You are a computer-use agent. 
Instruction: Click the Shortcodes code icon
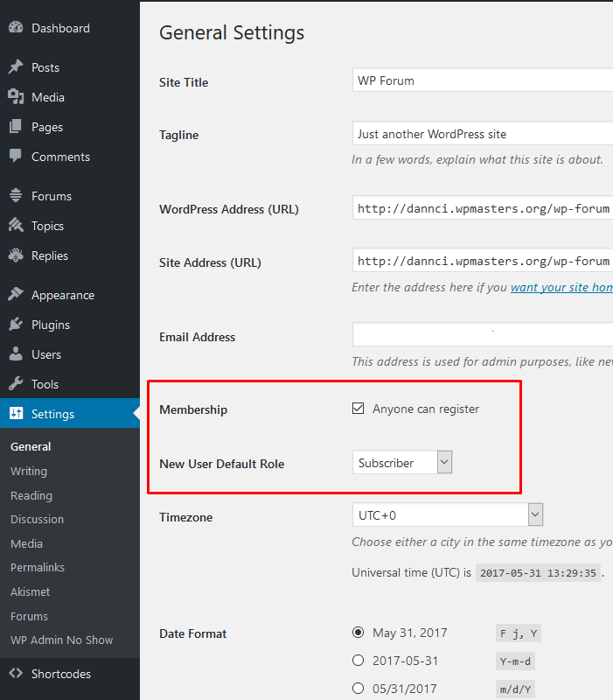[16, 674]
